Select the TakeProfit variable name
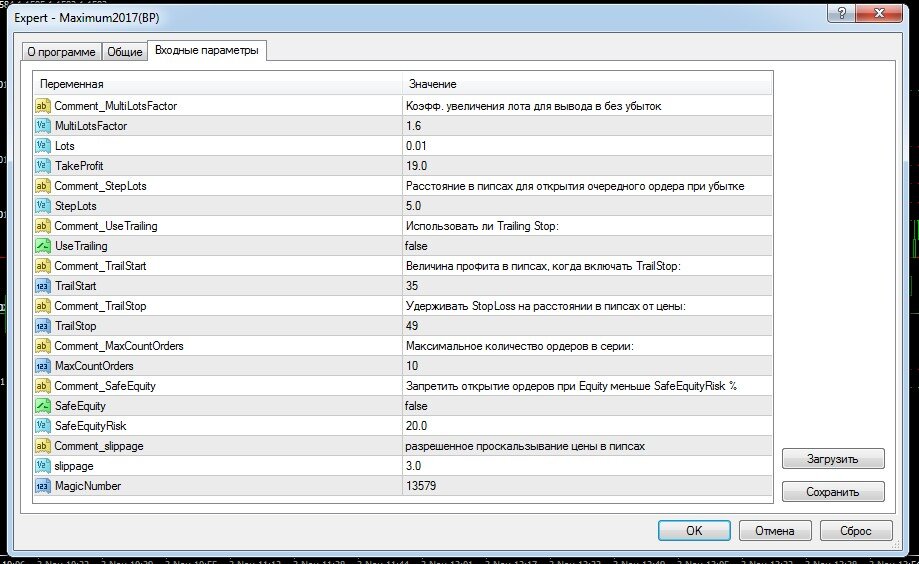 [x=79, y=166]
